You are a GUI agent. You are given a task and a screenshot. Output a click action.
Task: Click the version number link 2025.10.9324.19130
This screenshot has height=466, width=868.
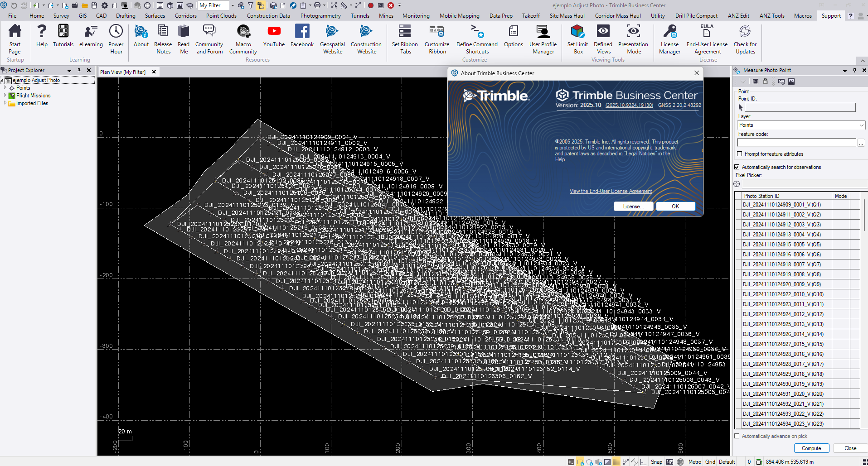pos(629,105)
